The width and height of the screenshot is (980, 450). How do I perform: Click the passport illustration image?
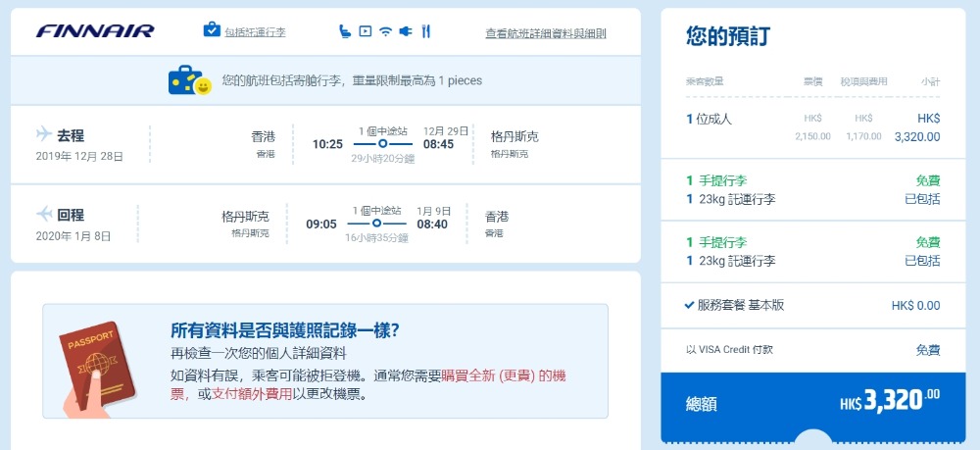96,369
